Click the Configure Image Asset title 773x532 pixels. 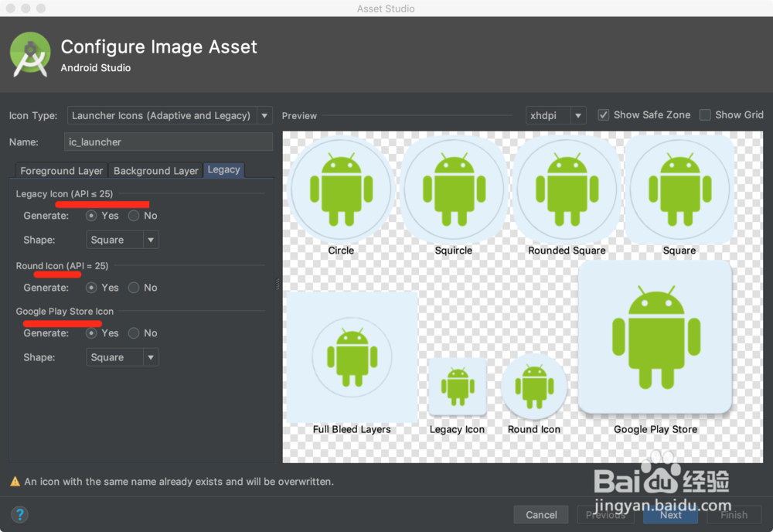(158, 47)
